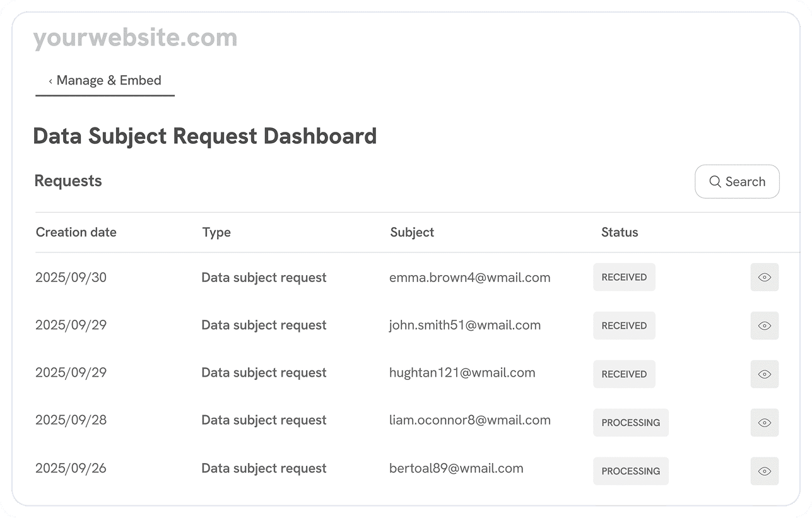812x518 pixels.
Task: View request from emma.brown4@wmail.com via eye icon
Action: point(764,277)
